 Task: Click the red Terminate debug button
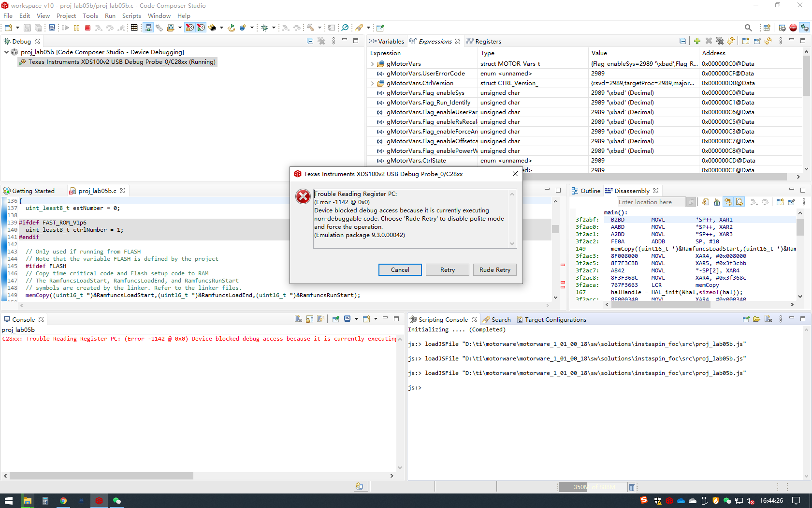coord(87,28)
